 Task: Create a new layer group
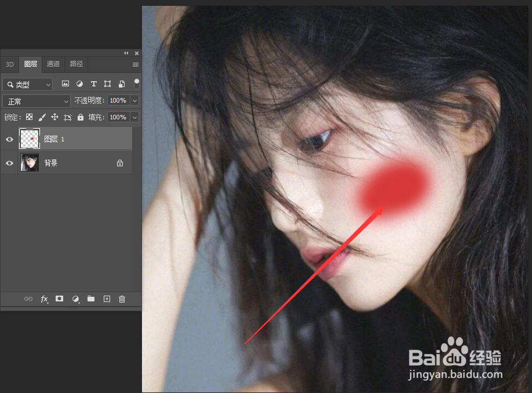pos(91,299)
